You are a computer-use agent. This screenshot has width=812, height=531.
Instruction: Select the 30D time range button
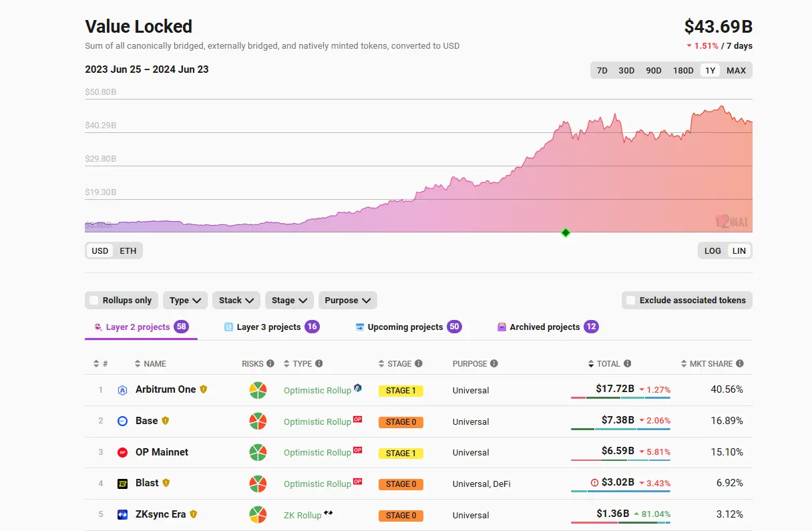[626, 71]
